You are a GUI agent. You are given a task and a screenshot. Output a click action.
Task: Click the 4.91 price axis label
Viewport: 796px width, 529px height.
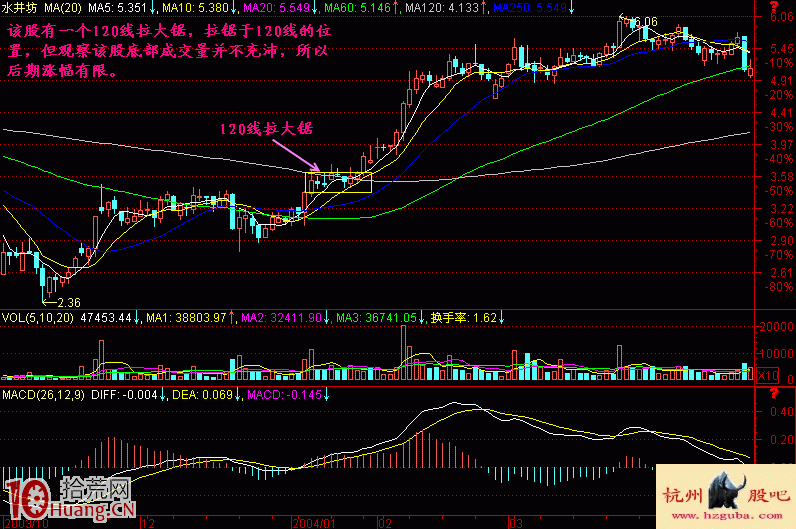pyautogui.click(x=781, y=81)
